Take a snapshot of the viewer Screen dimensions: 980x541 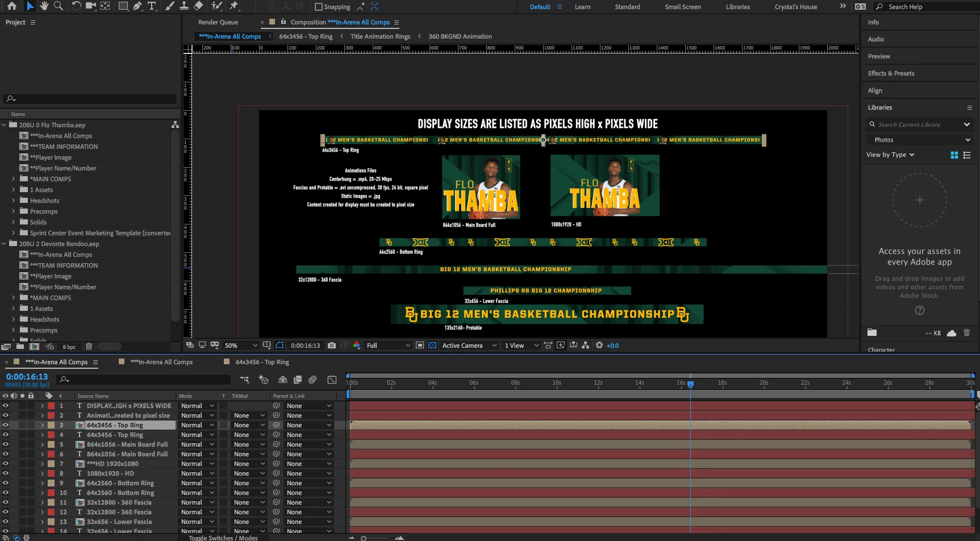click(x=332, y=345)
